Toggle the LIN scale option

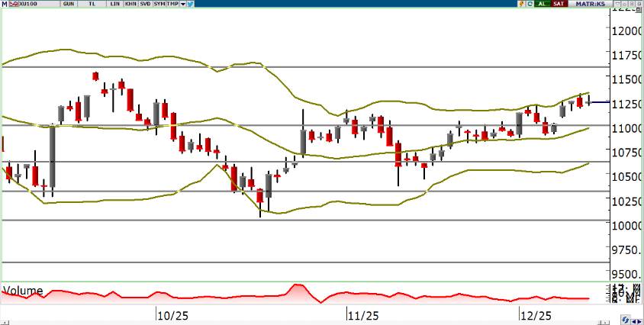[x=115, y=4]
